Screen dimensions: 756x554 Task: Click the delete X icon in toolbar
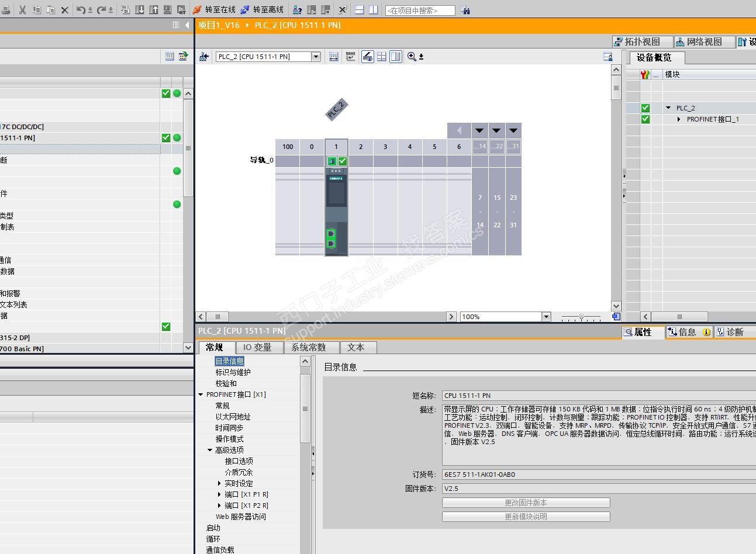[x=65, y=10]
